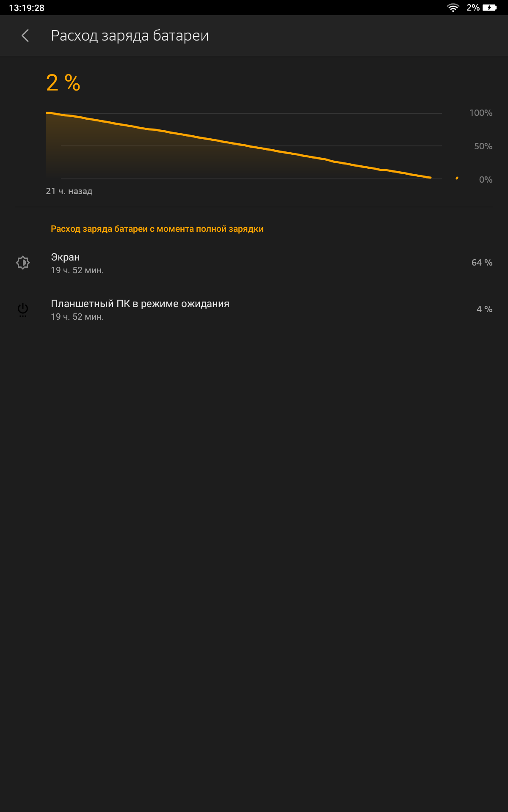This screenshot has width=508, height=812.
Task: Click the orange dot at graph's right end
Action: (x=457, y=178)
